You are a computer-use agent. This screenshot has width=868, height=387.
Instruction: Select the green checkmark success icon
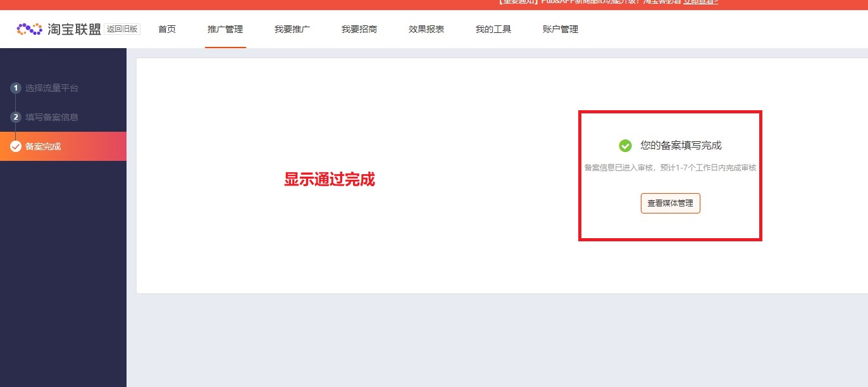[625, 144]
